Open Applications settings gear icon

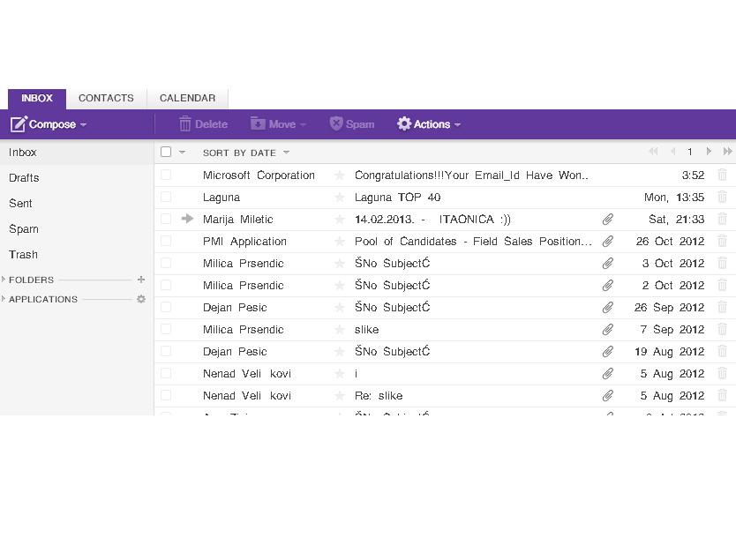click(141, 299)
